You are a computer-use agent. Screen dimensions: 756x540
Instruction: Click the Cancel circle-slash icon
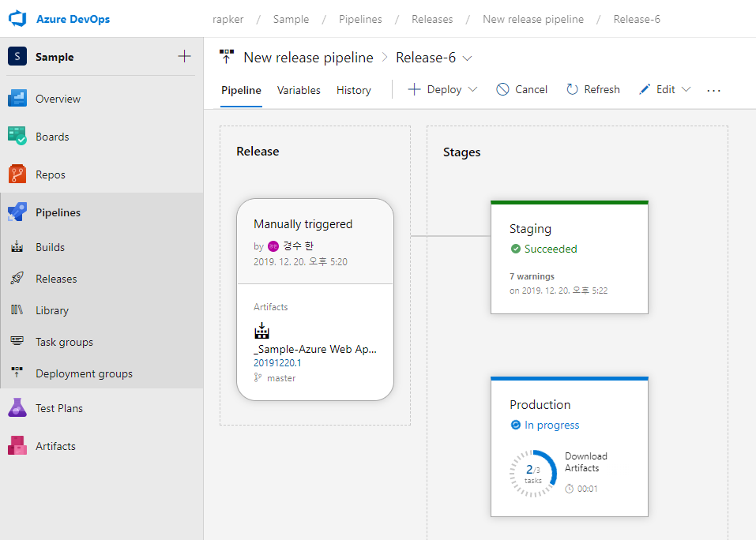tap(502, 89)
